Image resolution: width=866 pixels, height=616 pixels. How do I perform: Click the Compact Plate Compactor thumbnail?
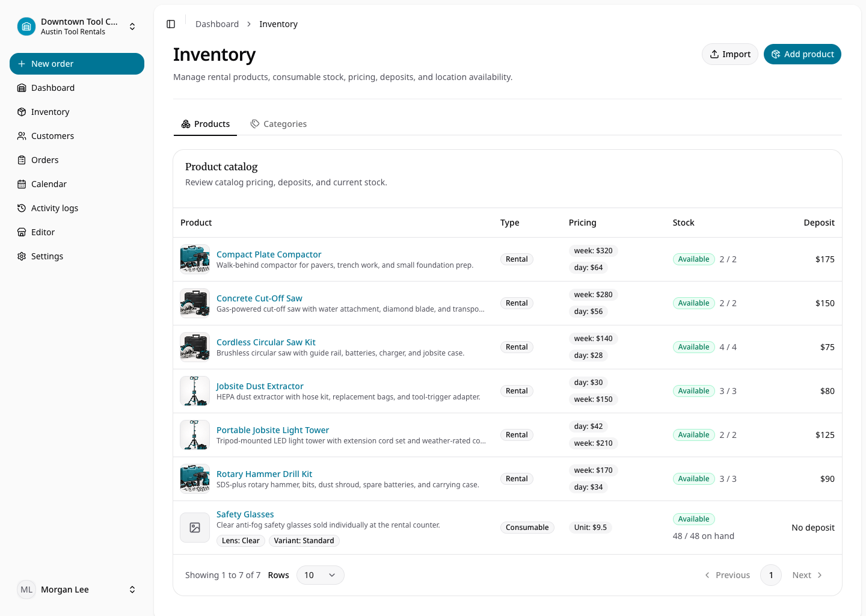[x=195, y=259]
